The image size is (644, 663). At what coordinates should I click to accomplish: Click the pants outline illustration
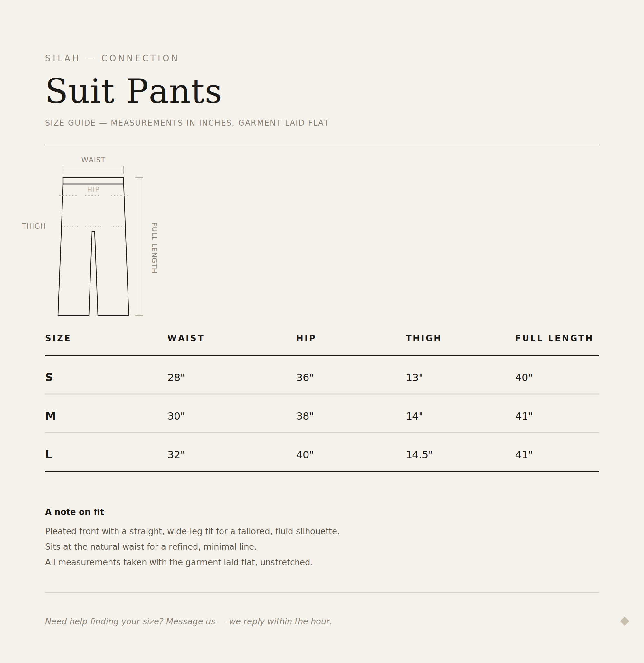click(x=93, y=247)
